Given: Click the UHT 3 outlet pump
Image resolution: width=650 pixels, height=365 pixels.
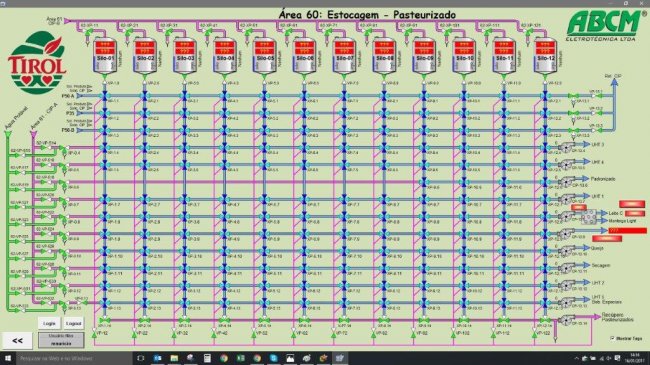Looking at the screenshot, I should tap(566, 146).
